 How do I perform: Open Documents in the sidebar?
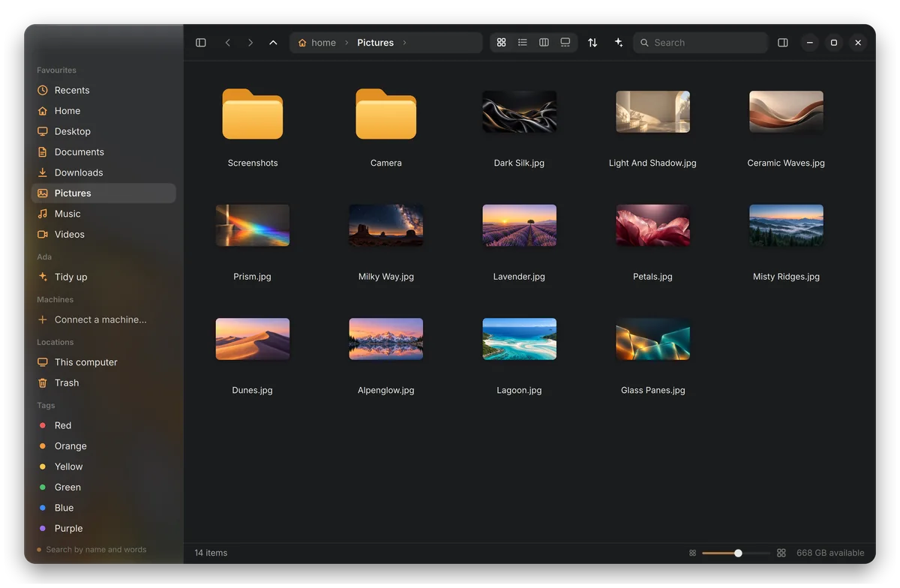click(103, 151)
